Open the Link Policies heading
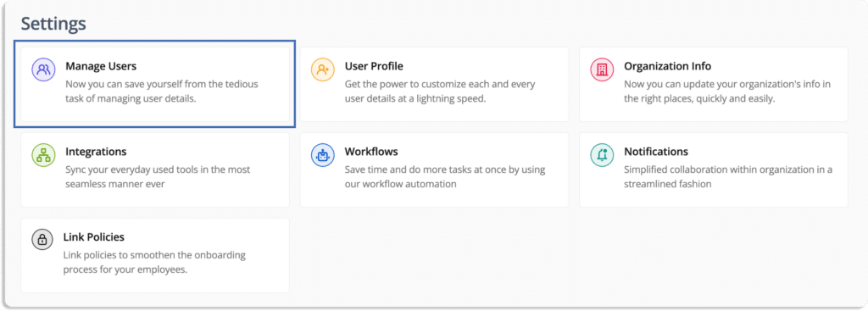This screenshot has width=868, height=311. (93, 236)
